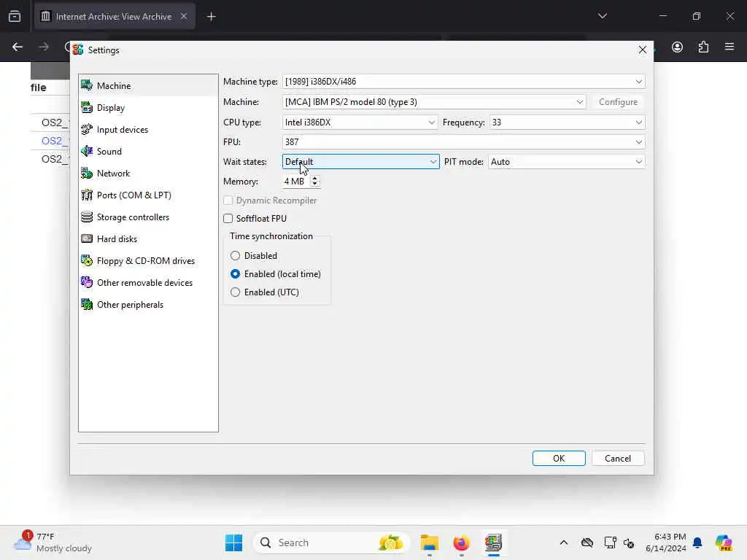Select Enabled (local time) option
Viewport: 747px width, 560px height.
[235, 274]
